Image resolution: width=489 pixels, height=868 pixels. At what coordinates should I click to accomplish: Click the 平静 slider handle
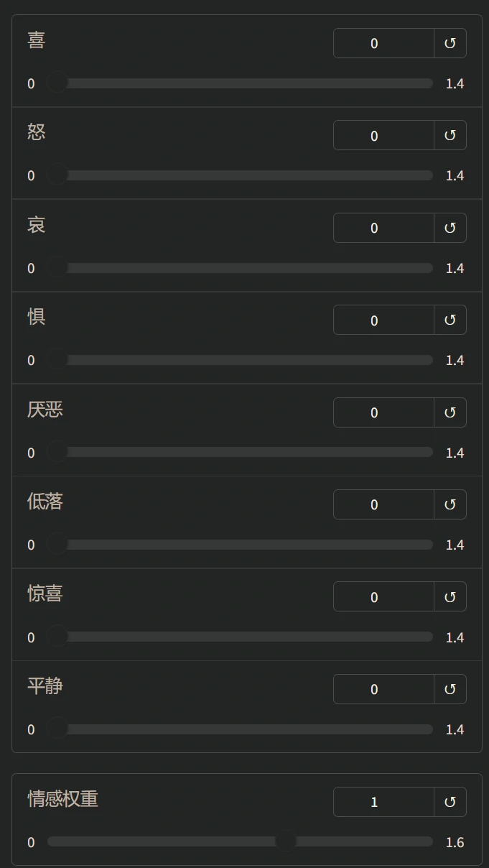click(x=57, y=729)
